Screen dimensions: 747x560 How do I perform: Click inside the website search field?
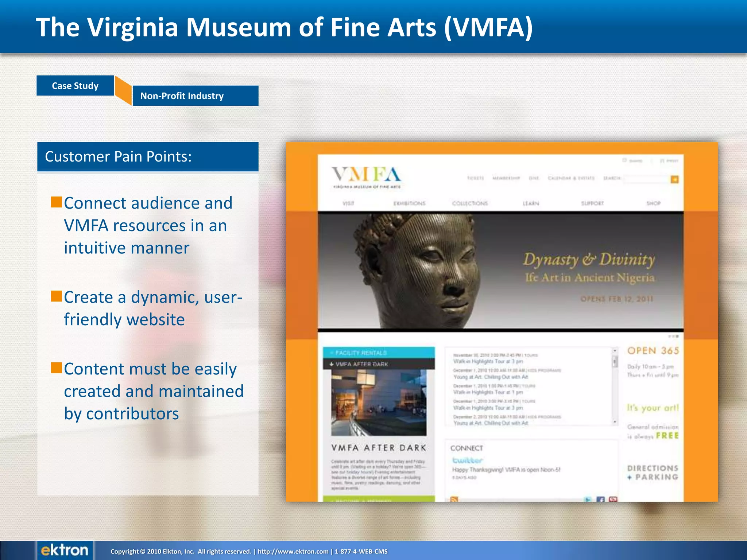point(647,179)
